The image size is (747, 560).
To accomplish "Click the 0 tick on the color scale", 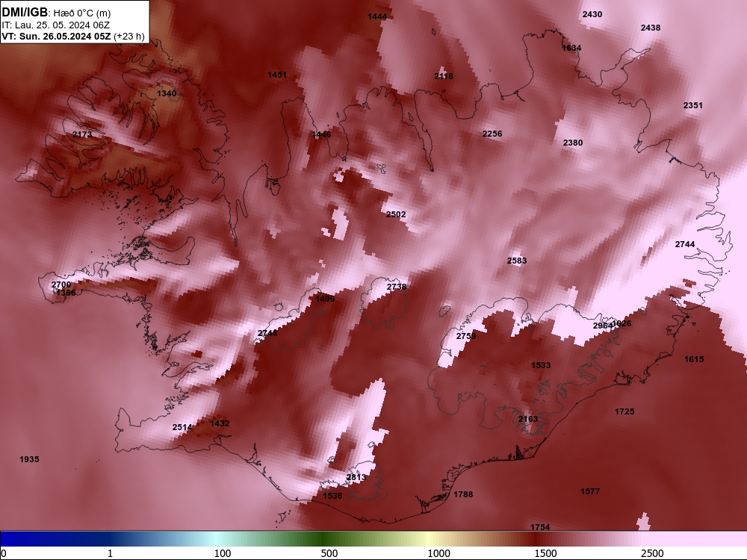I will (4, 553).
